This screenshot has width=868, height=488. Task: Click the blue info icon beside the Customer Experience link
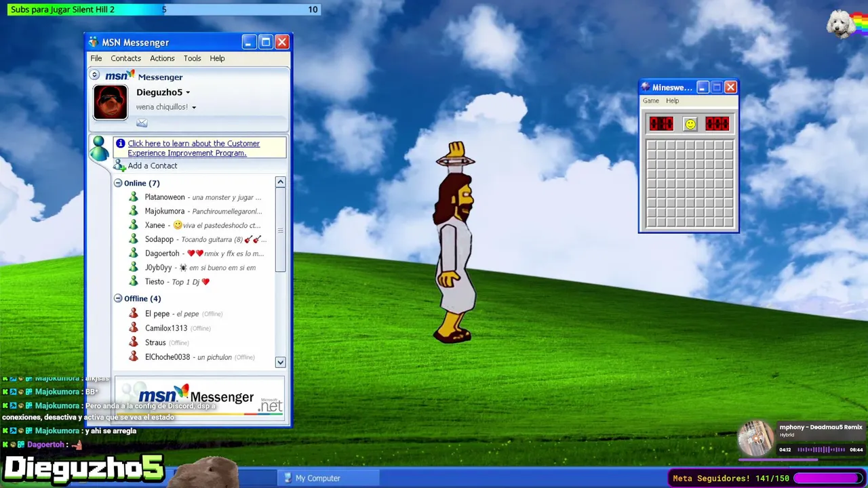[x=120, y=144]
